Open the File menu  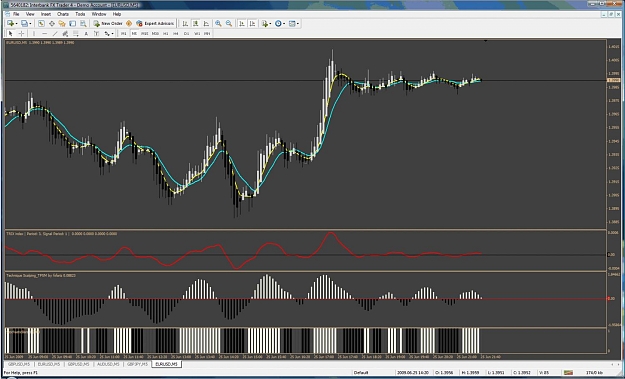point(16,14)
